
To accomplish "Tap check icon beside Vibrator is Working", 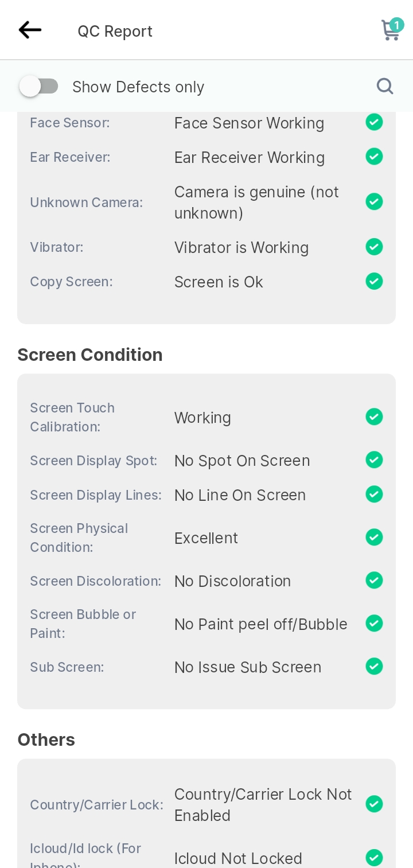I will (x=374, y=247).
